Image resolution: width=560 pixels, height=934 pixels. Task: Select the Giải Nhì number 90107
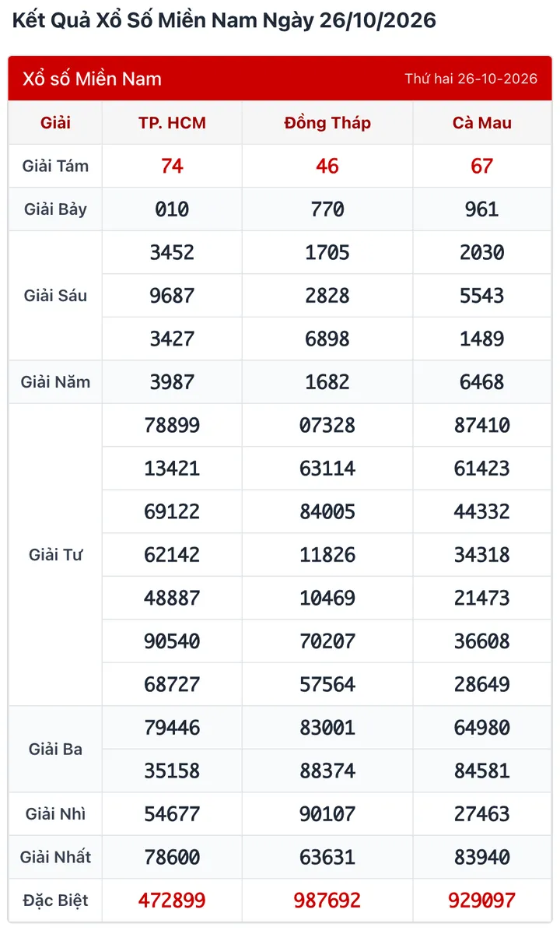click(327, 814)
